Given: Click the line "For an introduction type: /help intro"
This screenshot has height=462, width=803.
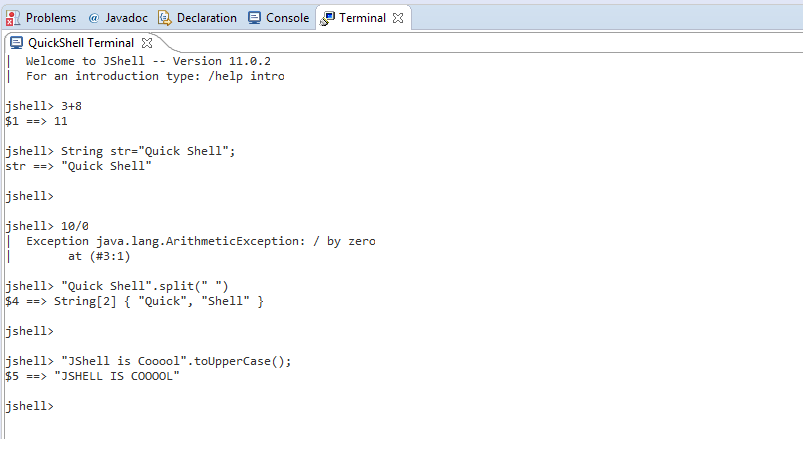Looking at the screenshot, I should click(155, 76).
